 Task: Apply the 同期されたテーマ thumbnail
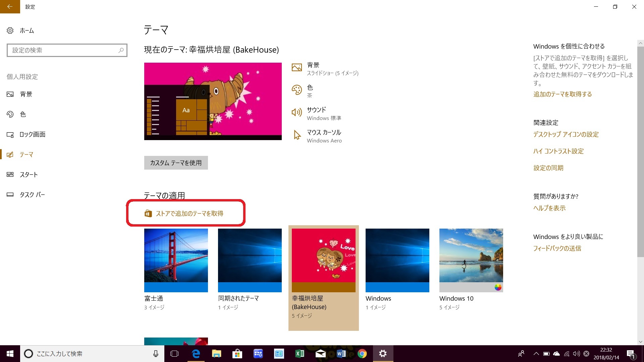pos(250,260)
